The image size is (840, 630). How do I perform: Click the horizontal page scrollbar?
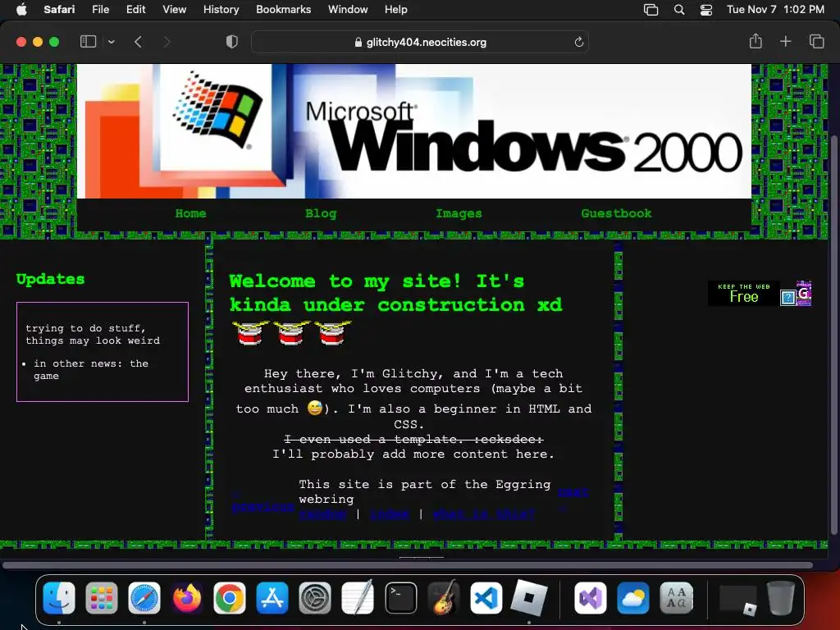click(x=407, y=565)
